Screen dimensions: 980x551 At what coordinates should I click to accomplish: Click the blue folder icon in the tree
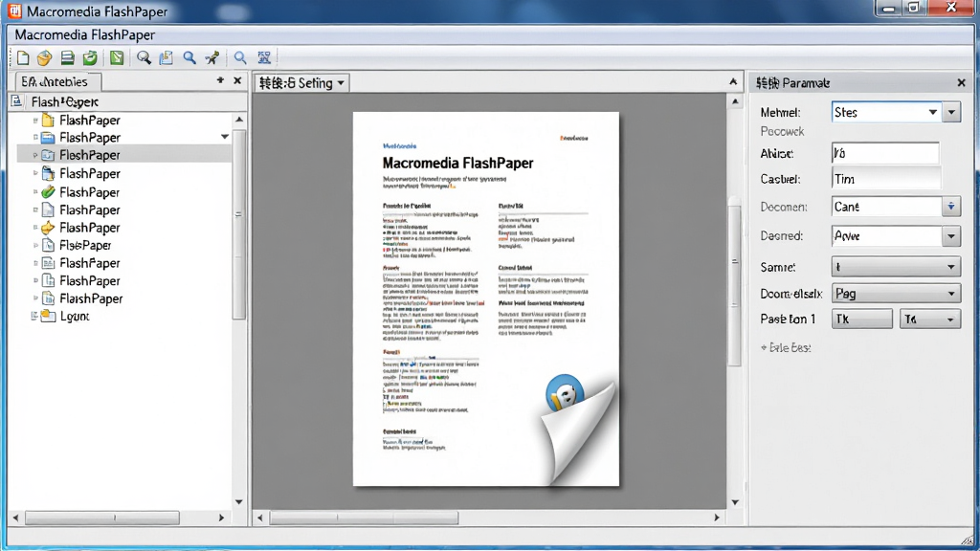48,138
